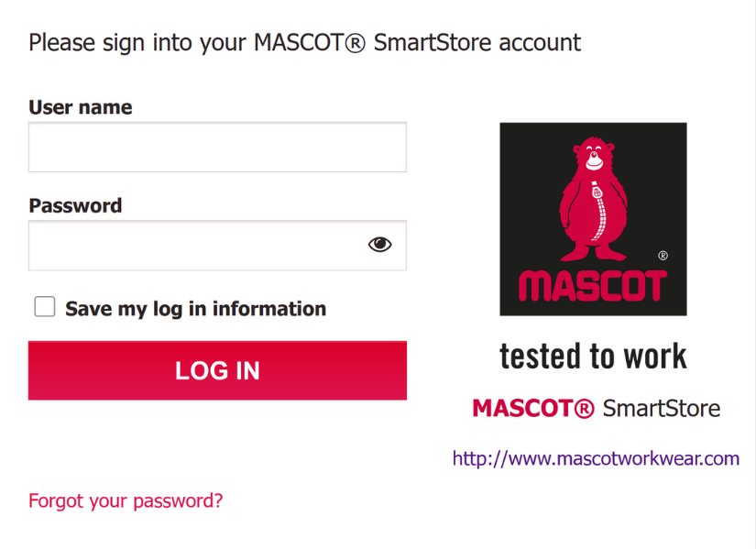Click into the Password input field
Viewport: 756px width, 549px height.
[192, 245]
